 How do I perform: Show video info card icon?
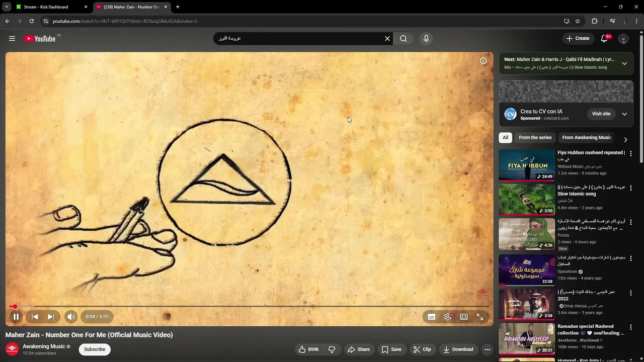pyautogui.click(x=483, y=61)
